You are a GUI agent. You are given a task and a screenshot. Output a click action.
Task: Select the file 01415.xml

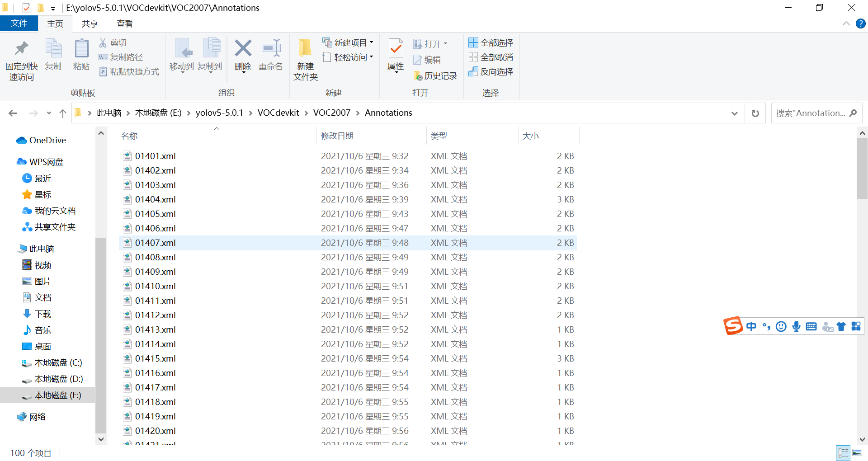click(348, 358)
